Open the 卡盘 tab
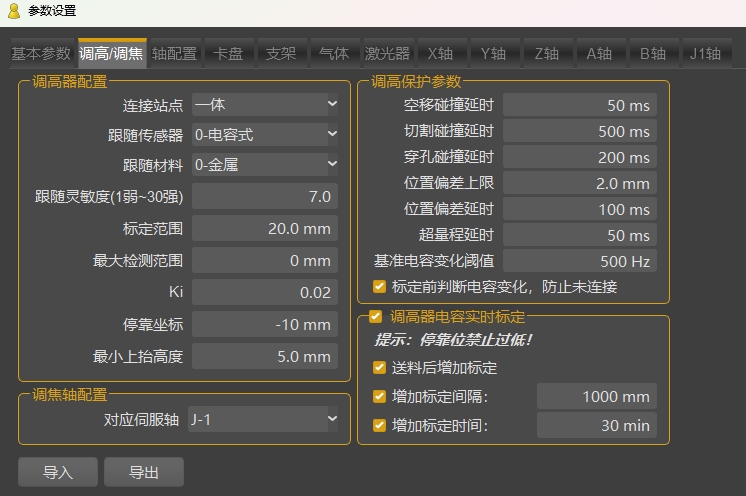Viewport: 746px width, 496px height. click(x=228, y=53)
